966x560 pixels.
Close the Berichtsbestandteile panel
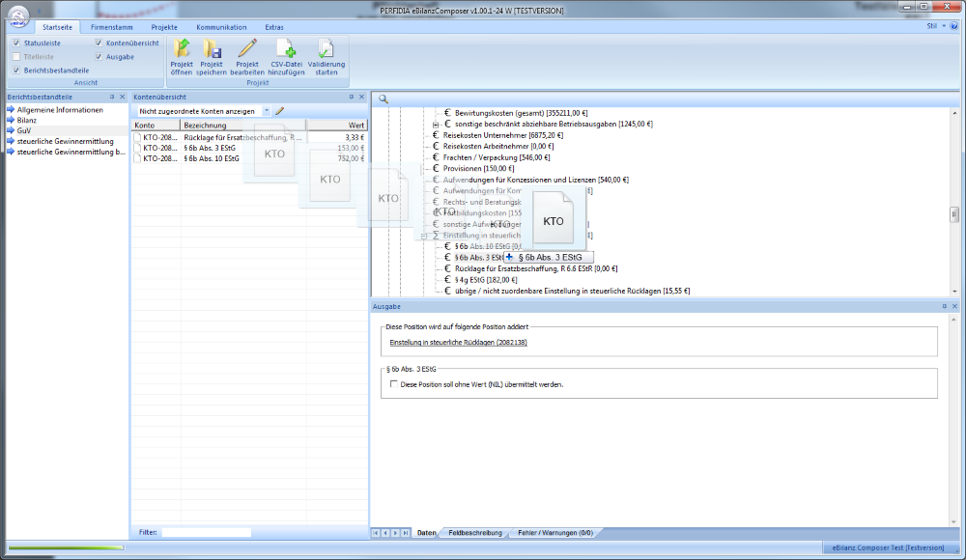click(122, 97)
